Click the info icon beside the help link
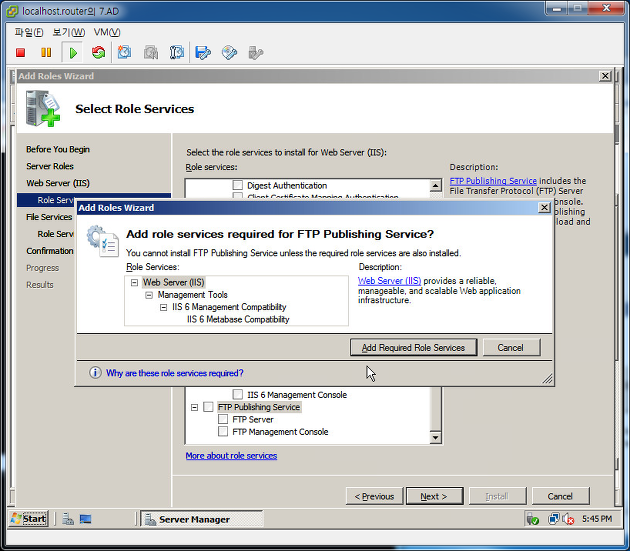This screenshot has width=630, height=551. (95, 373)
